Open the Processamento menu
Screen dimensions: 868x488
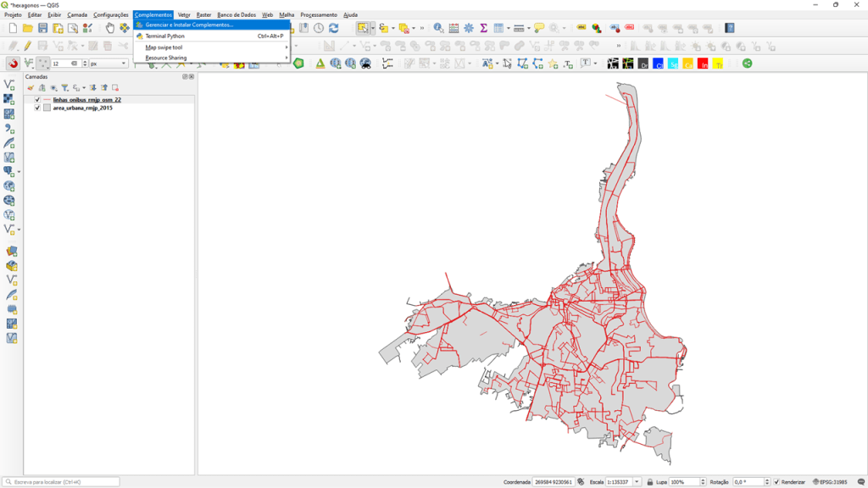tap(319, 14)
